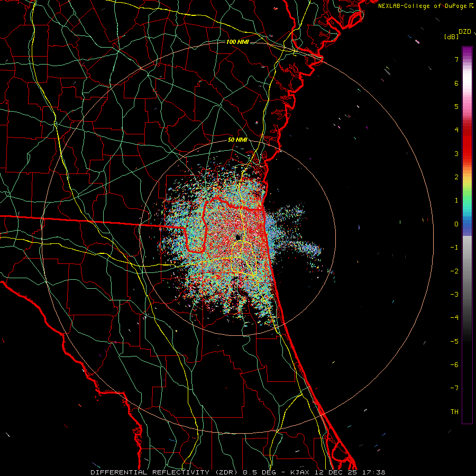Image resolution: width=476 pixels, height=476 pixels.
Task: Click the -1 value on color scale
Action: 454,248
